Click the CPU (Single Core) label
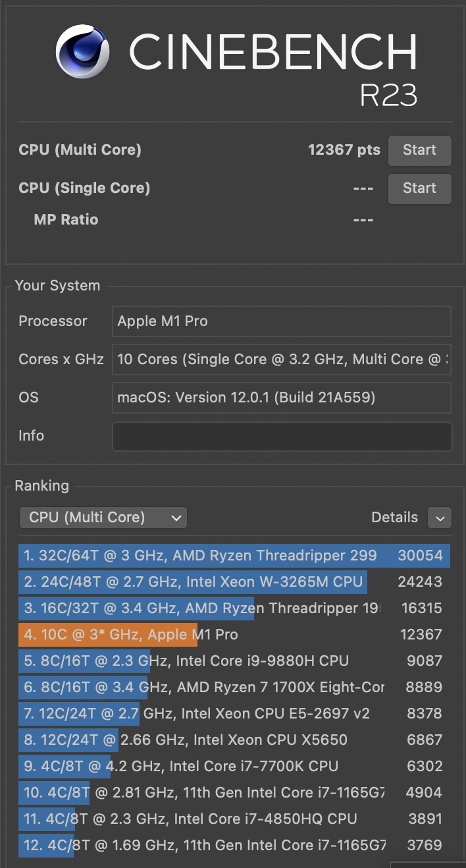Viewport: 466px width, 868px height. [x=84, y=188]
